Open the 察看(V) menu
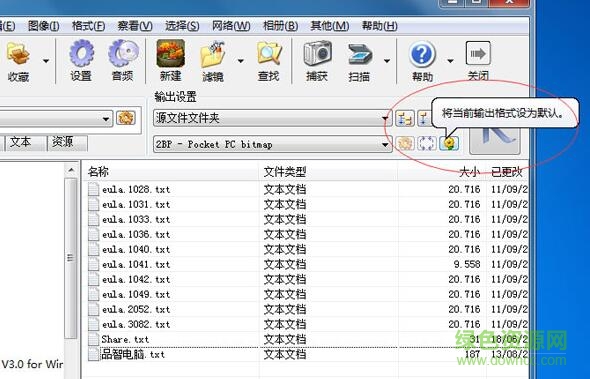Viewport: 590px width, 379px height. (135, 26)
